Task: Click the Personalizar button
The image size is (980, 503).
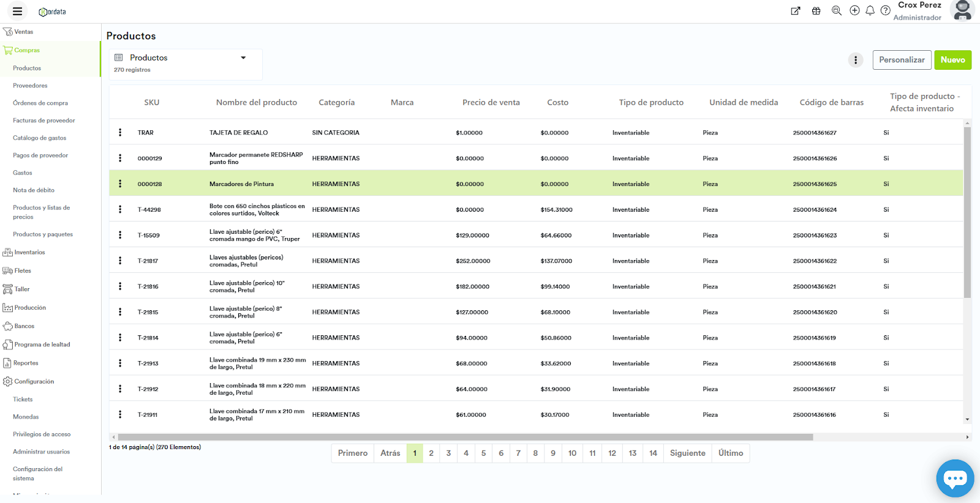Action: tap(902, 60)
